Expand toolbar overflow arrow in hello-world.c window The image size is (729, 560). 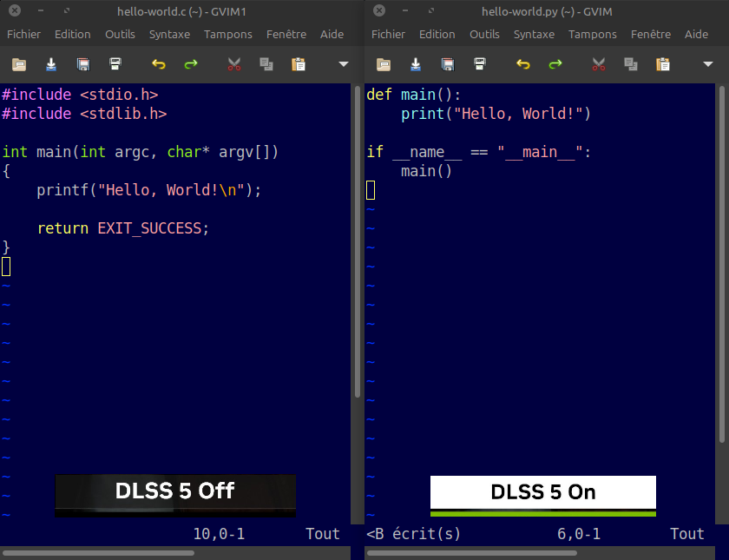(344, 64)
